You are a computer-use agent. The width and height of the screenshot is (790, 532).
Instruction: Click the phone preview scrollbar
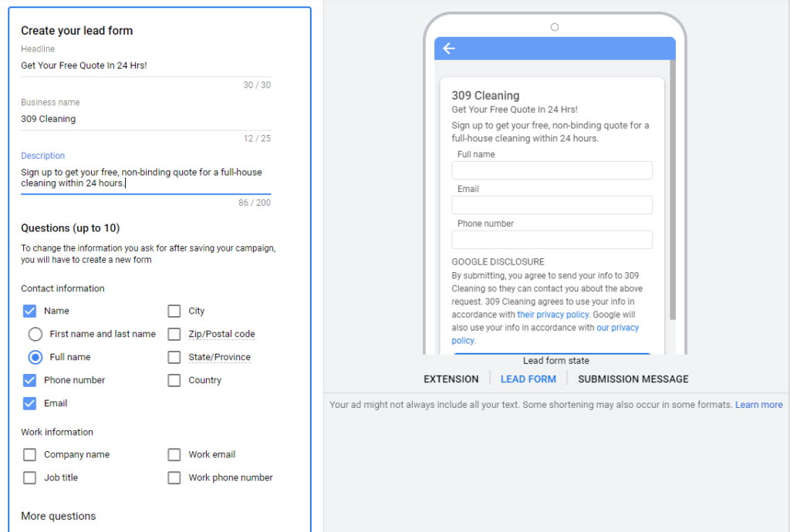673,190
